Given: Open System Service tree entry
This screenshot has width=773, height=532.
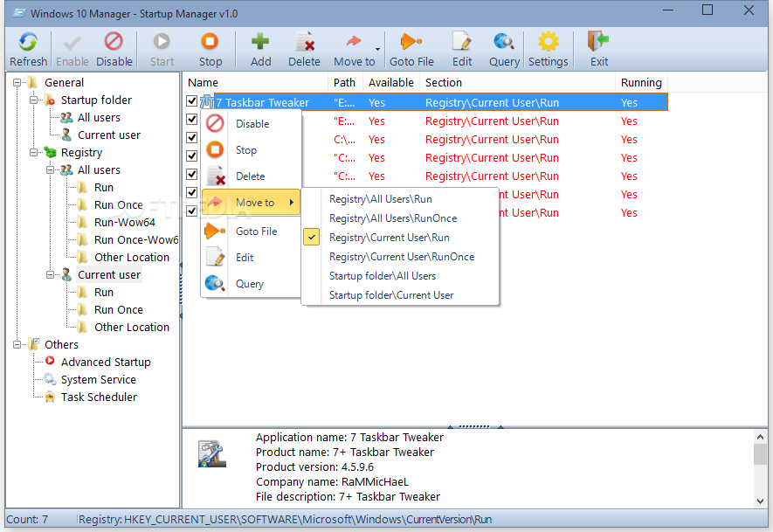Looking at the screenshot, I should click(98, 380).
